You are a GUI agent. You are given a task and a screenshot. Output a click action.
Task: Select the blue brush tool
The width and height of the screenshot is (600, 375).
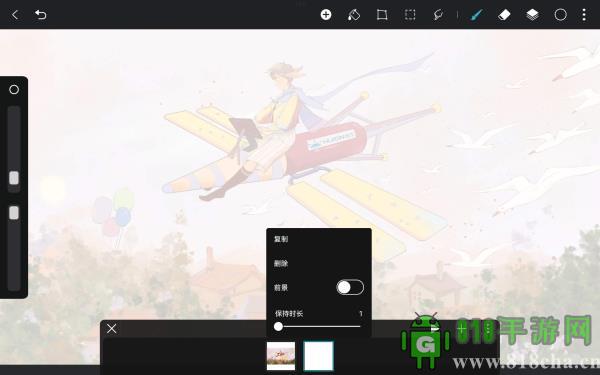pyautogui.click(x=476, y=15)
